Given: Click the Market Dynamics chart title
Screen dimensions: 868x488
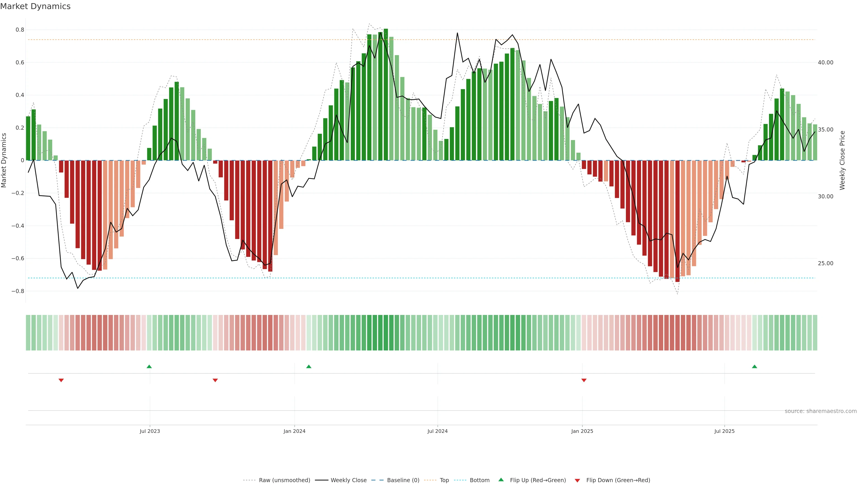Looking at the screenshot, I should (35, 6).
